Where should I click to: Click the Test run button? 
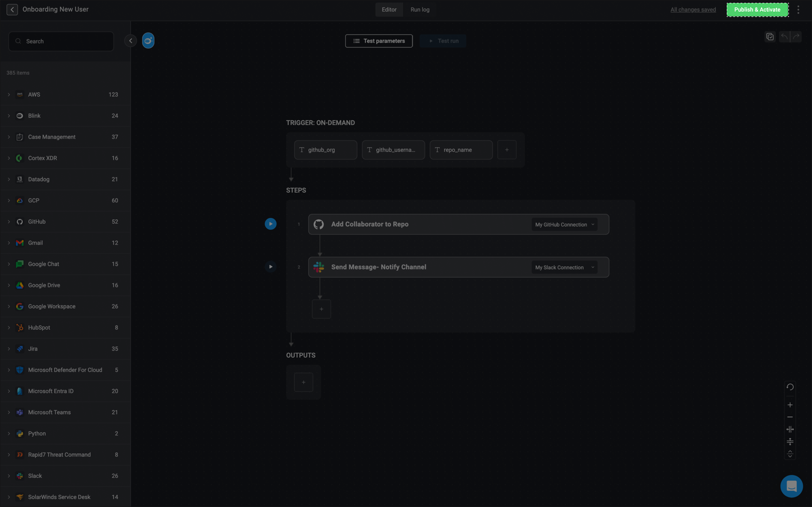(443, 41)
